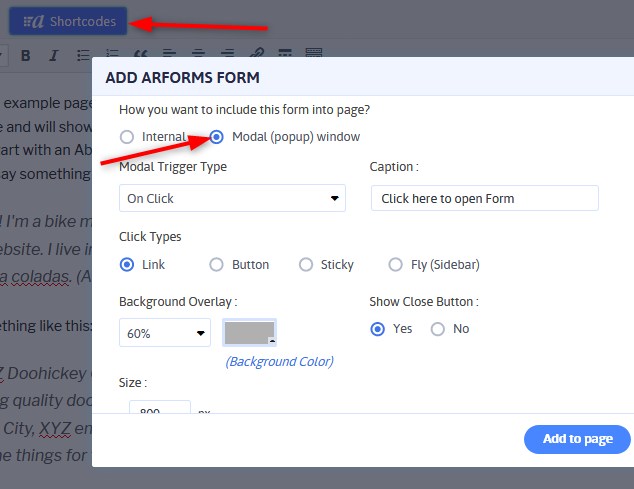
Task: Insert a link via toolbar icon
Action: pos(256,53)
